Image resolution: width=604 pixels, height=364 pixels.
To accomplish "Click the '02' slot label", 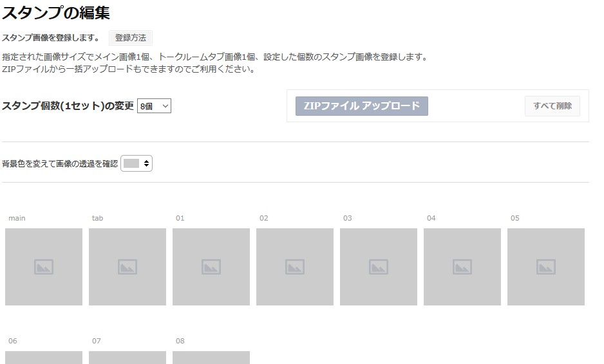I will [263, 218].
